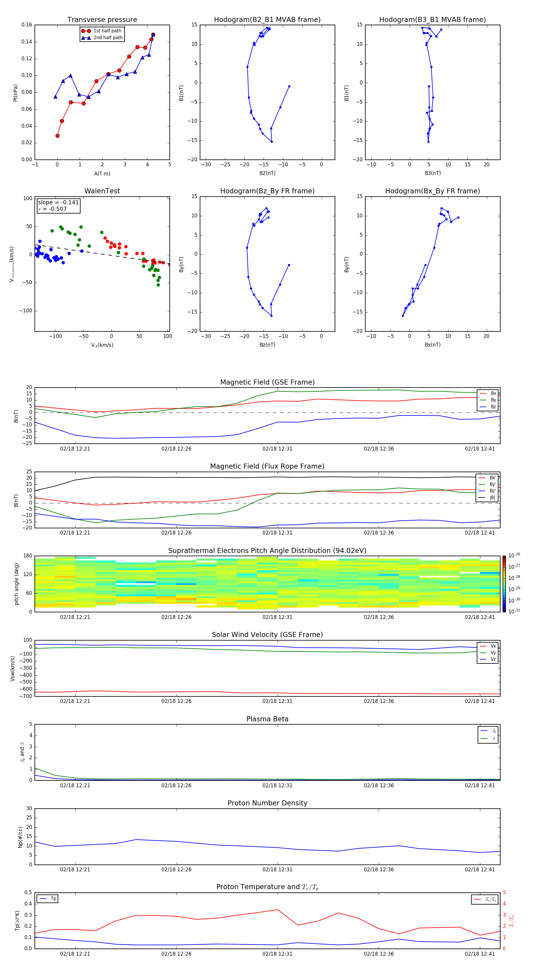535x980 pixels.
Task: Click the Magnetic Field (Flux Rope Frame) title
Action: pos(267,467)
